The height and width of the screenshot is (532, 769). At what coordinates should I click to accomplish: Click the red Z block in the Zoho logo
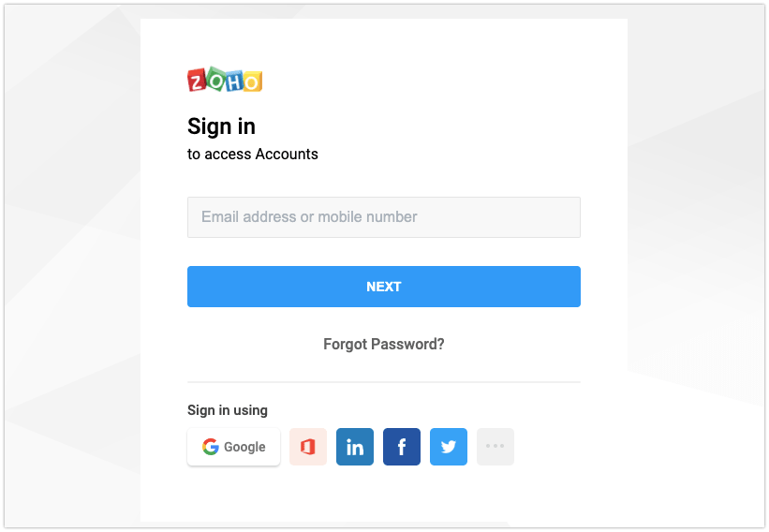click(x=197, y=81)
